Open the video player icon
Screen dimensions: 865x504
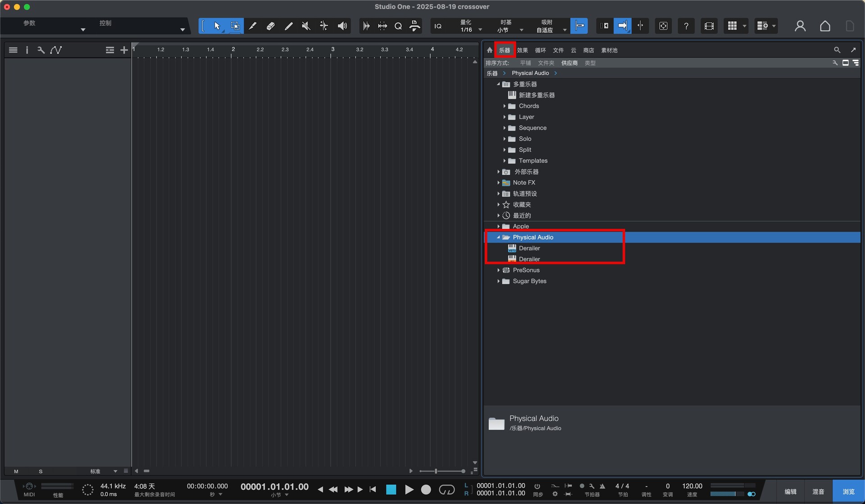coord(709,26)
